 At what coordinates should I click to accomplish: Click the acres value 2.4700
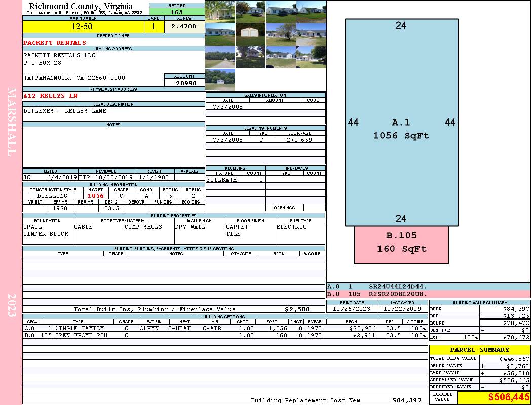pos(184,27)
